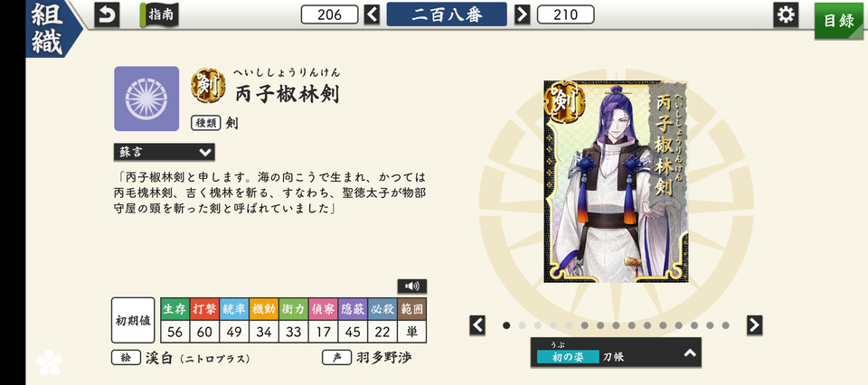The width and height of the screenshot is (868, 385).
Task: Select the 二百八番 entry title tab
Action: point(447,14)
